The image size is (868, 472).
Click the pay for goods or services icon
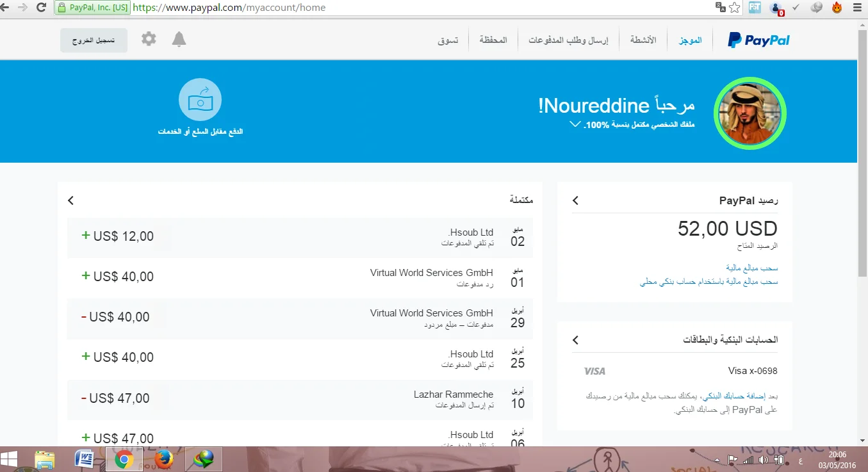coord(200,101)
